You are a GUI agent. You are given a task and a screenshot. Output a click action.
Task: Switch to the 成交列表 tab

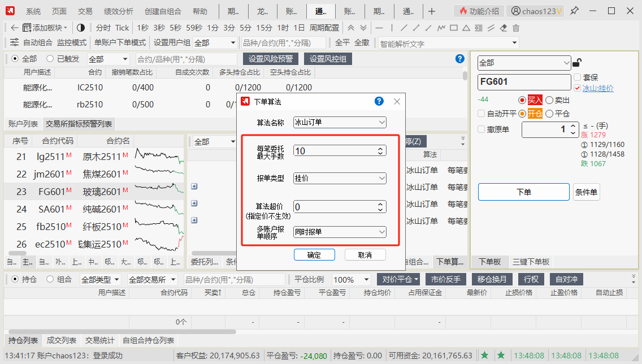[x=61, y=340]
